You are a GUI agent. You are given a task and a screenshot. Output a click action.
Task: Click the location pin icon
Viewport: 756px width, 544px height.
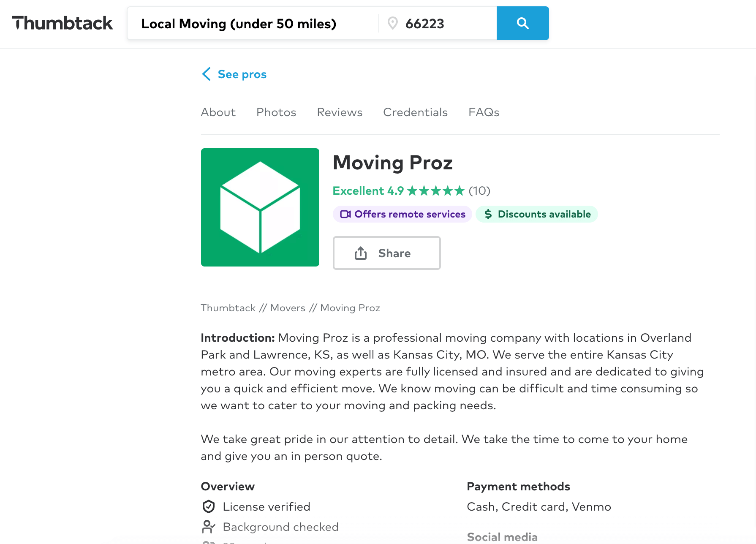point(393,23)
